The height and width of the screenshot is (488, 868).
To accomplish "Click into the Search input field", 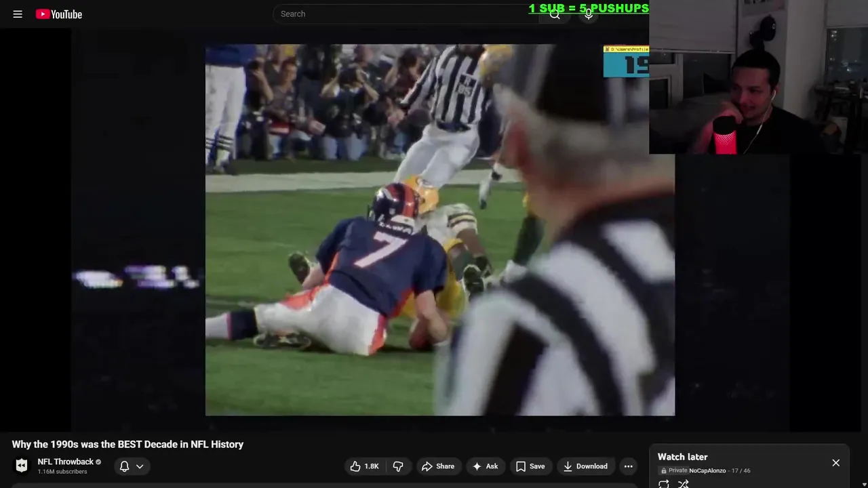I will click(x=407, y=14).
